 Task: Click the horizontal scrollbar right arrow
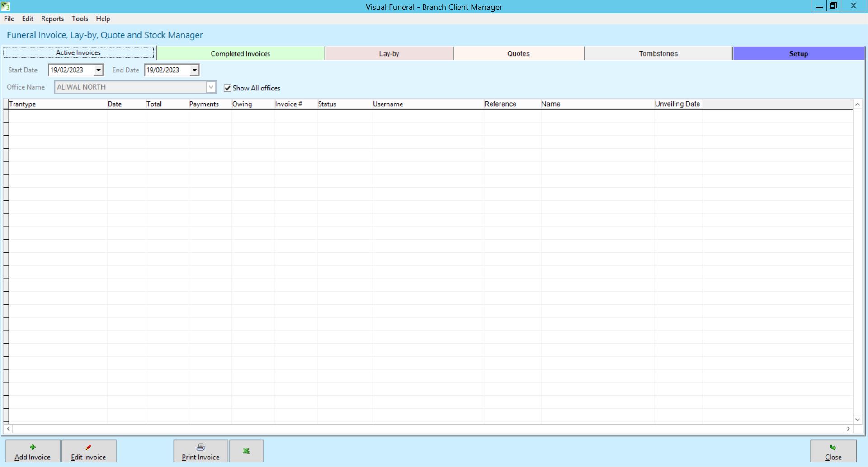tap(848, 429)
